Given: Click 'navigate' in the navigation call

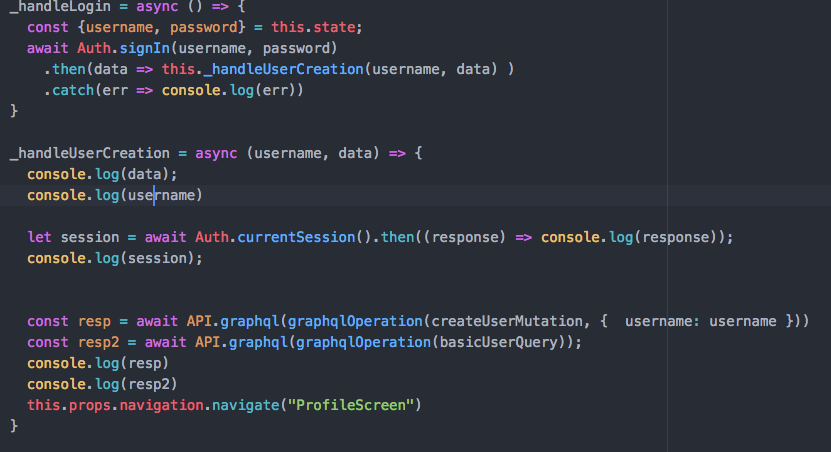Looking at the screenshot, I should click(x=246, y=405).
